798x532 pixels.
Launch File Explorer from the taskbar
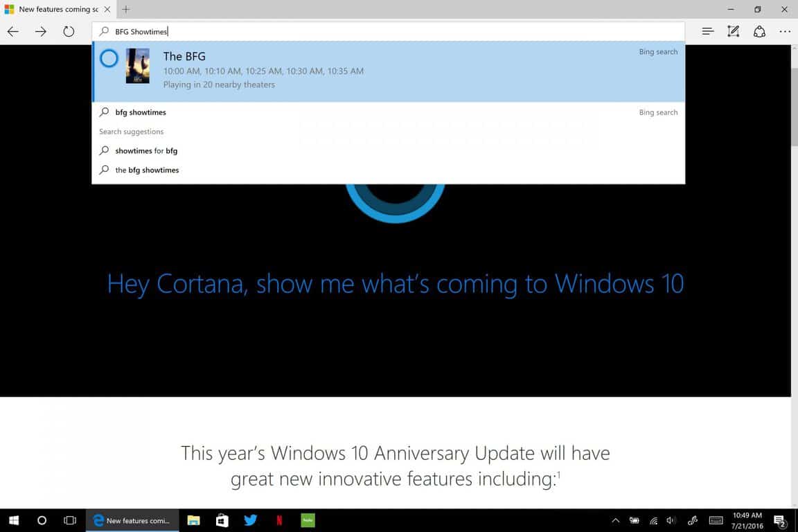[x=193, y=520]
